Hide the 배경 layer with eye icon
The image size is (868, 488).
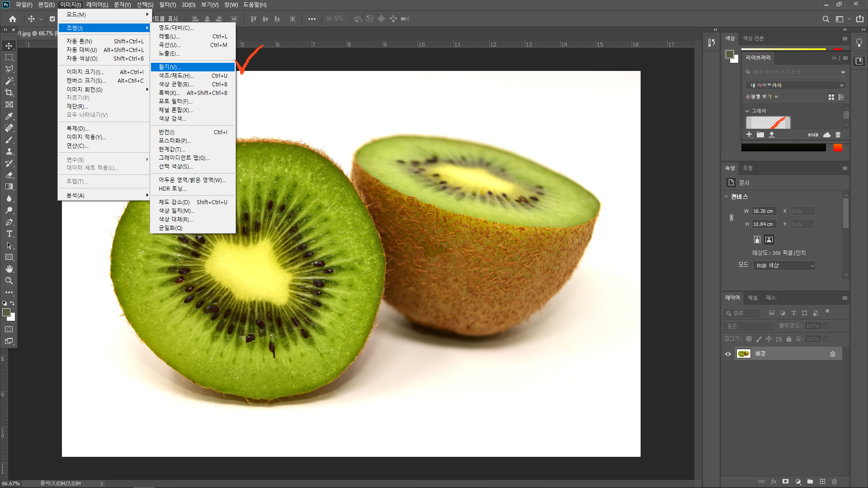728,354
